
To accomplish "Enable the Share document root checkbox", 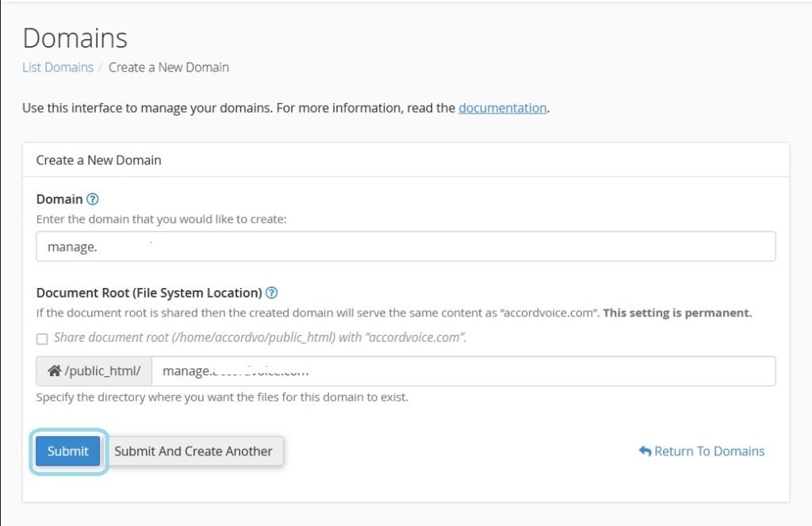I will pos(42,339).
